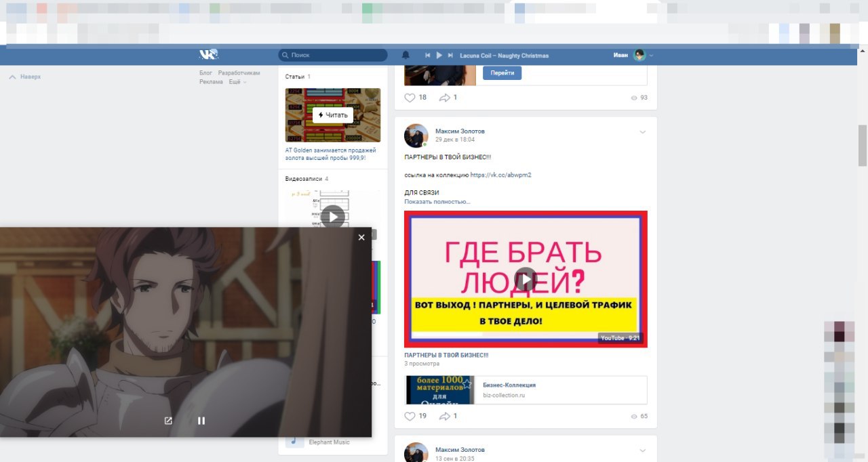Open the Статьи section header
The height and width of the screenshot is (462, 868).
(x=298, y=77)
